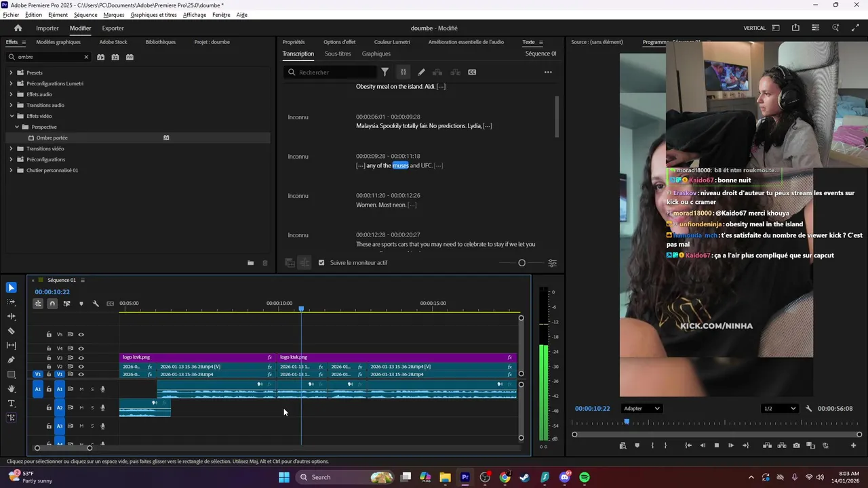Image resolution: width=868 pixels, height=488 pixels.
Task: Click Go to In point icon
Action: click(688, 445)
